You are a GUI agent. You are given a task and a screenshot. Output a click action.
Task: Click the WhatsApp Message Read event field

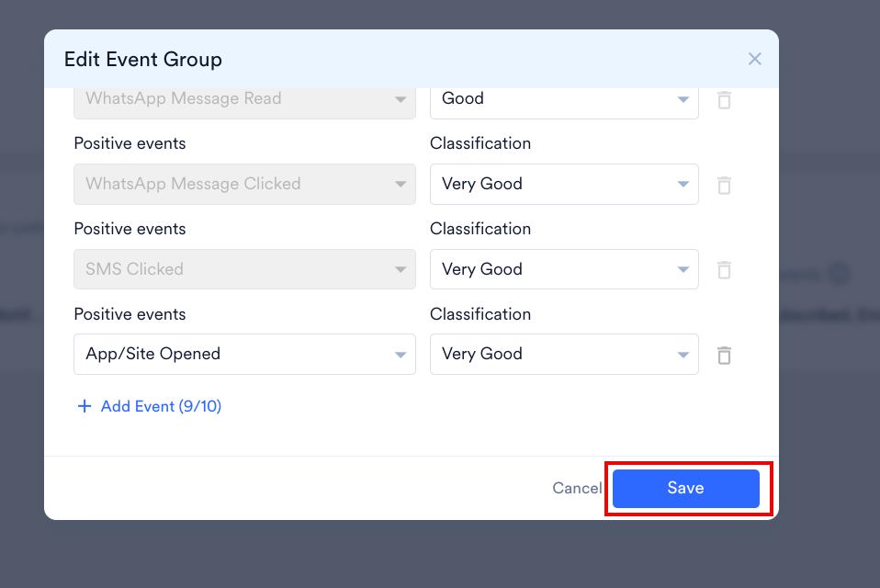(x=243, y=99)
